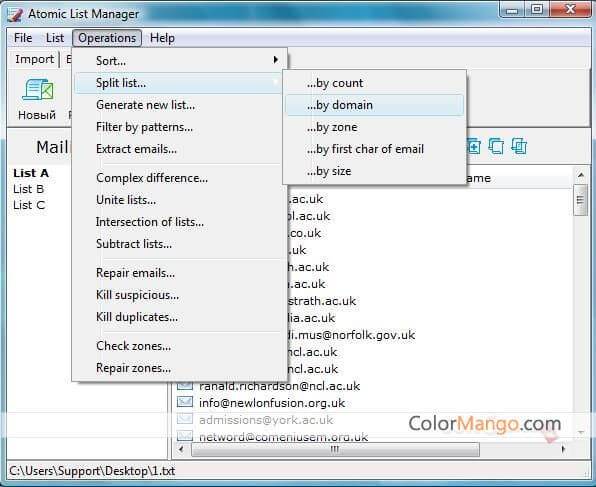The height and width of the screenshot is (487, 596).
Task: Expand the Sort submenu
Action: 178,61
